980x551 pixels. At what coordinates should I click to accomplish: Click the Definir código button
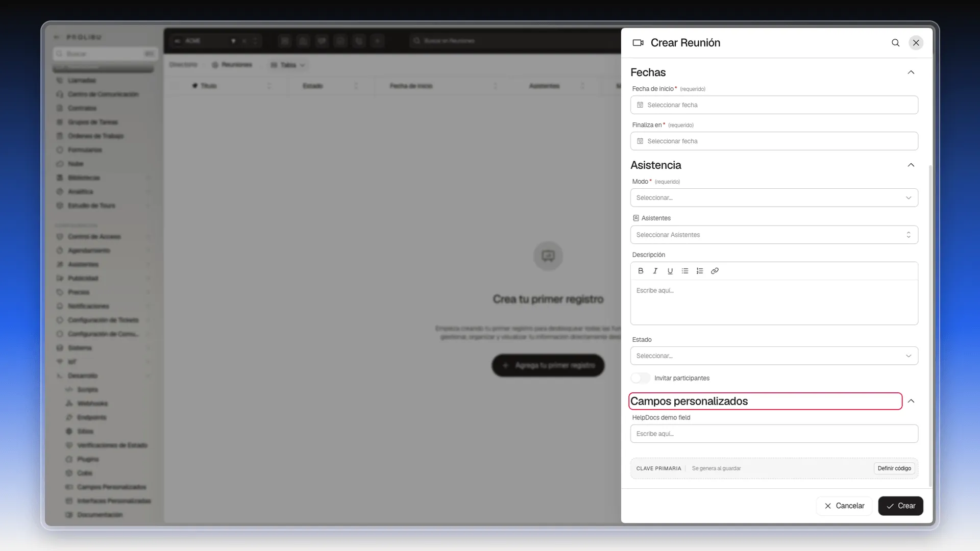894,468
